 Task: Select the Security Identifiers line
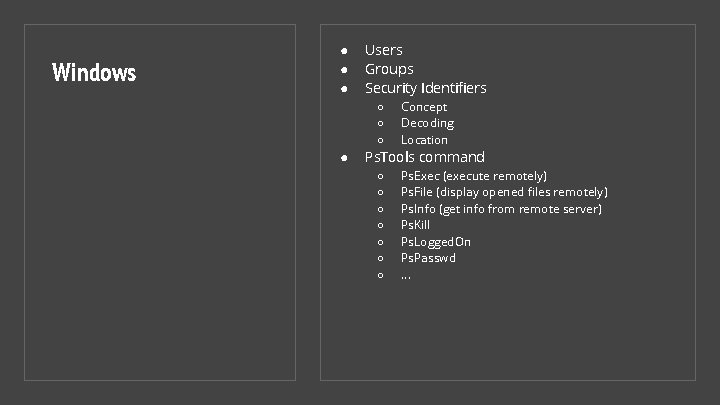[425, 88]
